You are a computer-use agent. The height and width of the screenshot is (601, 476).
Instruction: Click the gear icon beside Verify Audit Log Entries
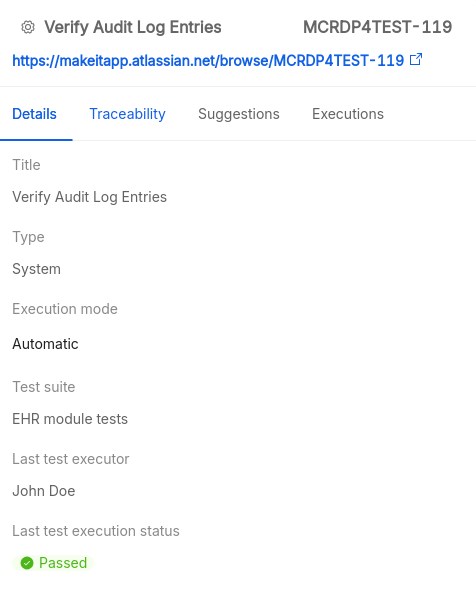tap(28, 27)
